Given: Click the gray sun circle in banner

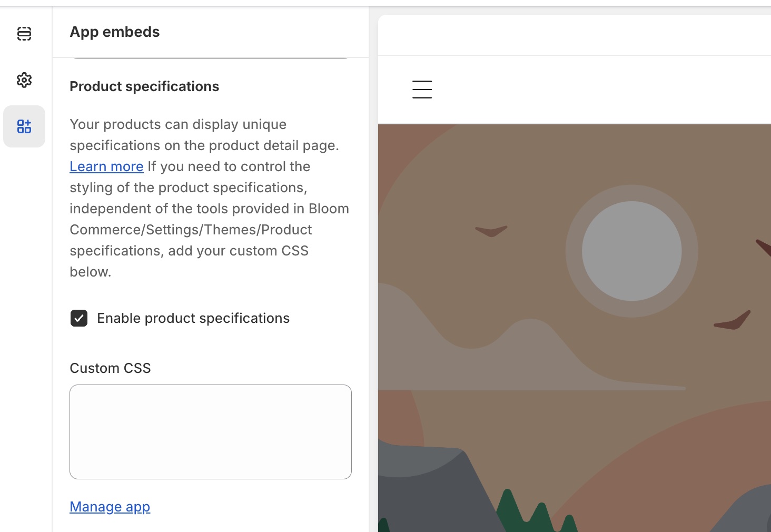Looking at the screenshot, I should coord(631,251).
